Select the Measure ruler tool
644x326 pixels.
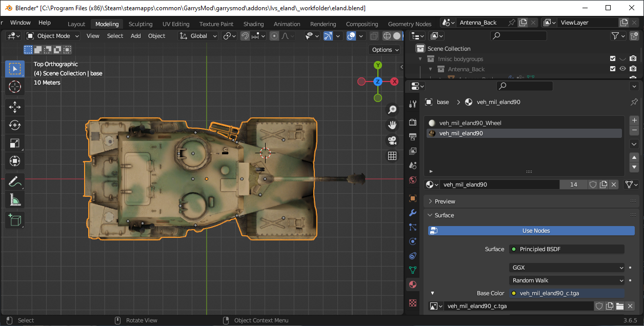coord(15,200)
